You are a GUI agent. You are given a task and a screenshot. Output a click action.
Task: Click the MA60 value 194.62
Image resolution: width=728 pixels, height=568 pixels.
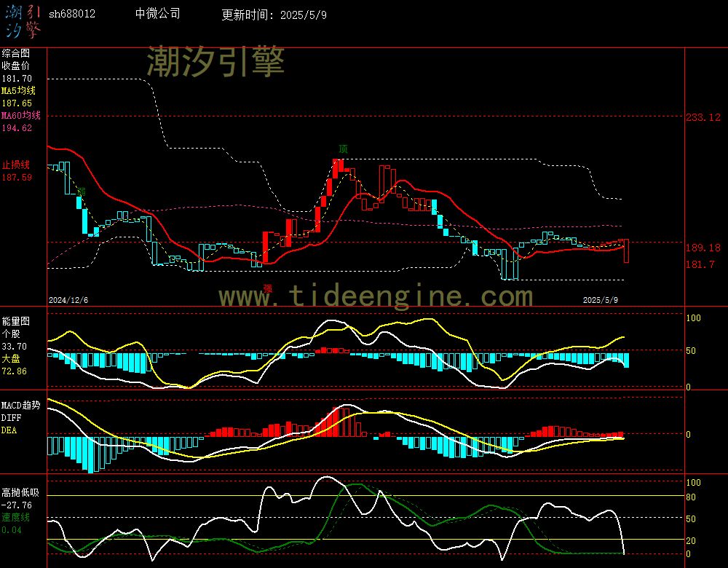coord(17,127)
